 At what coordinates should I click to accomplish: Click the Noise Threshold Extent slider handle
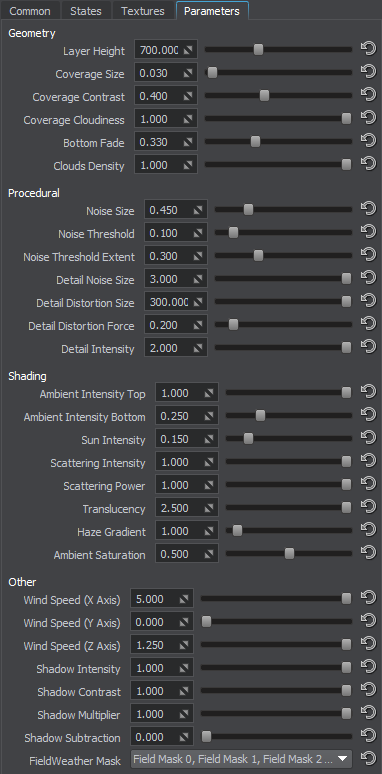click(x=258, y=255)
